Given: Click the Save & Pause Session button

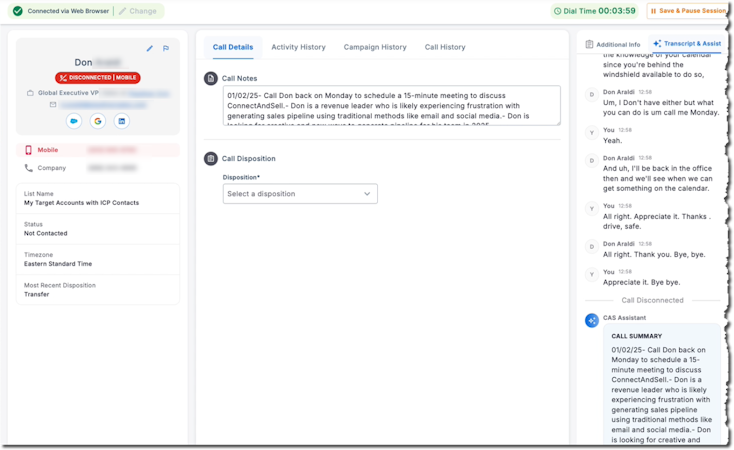Looking at the screenshot, I should [x=687, y=11].
